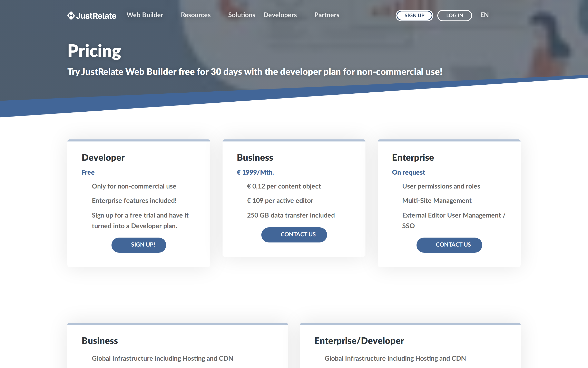This screenshot has width=588, height=368.
Task: Click the SIGN UP header button
Action: point(414,15)
